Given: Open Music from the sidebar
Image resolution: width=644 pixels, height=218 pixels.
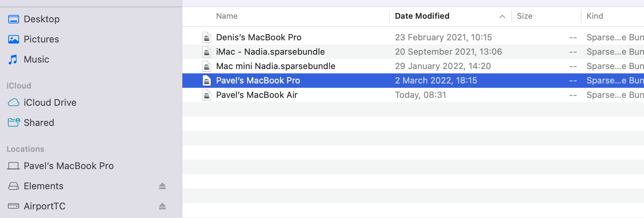Looking at the screenshot, I should [x=36, y=59].
